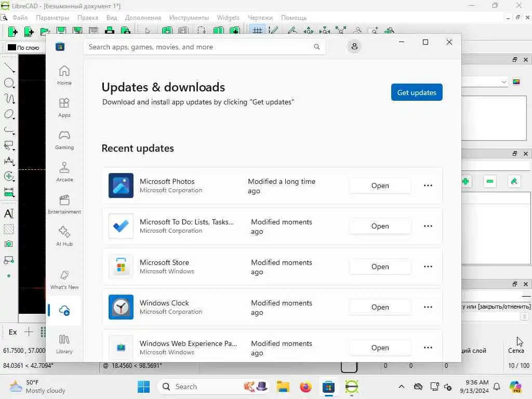Click the Store search input field
This screenshot has height=399, width=532.
tap(205, 47)
